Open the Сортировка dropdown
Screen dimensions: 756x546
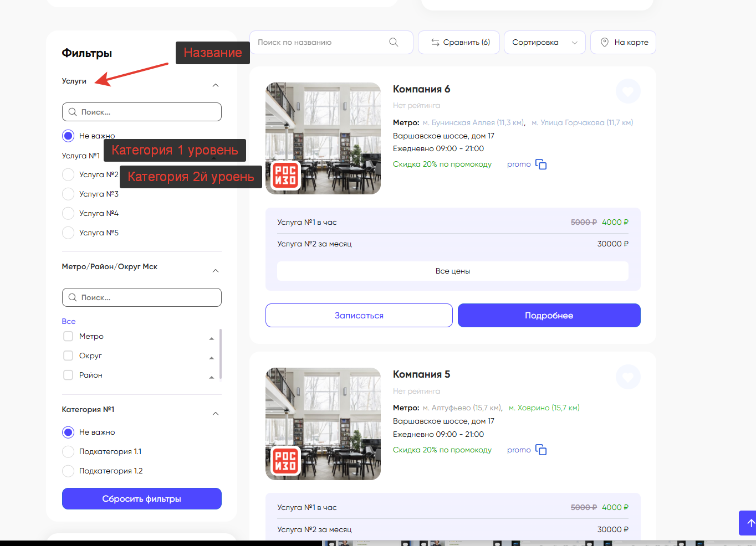[544, 42]
